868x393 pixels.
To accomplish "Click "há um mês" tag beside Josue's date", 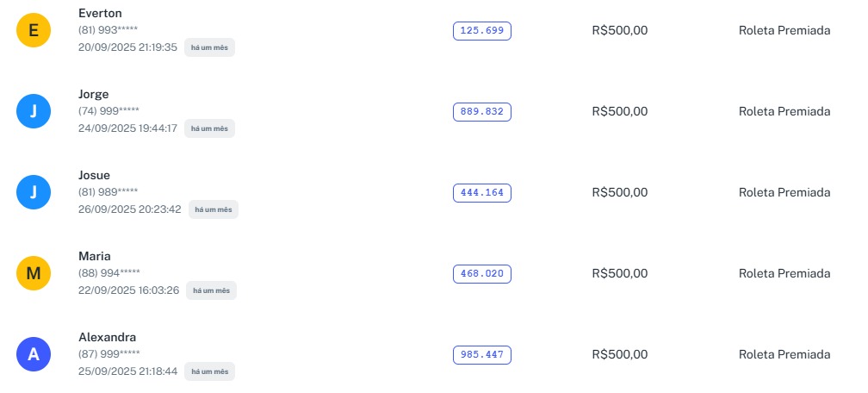I will pyautogui.click(x=213, y=209).
